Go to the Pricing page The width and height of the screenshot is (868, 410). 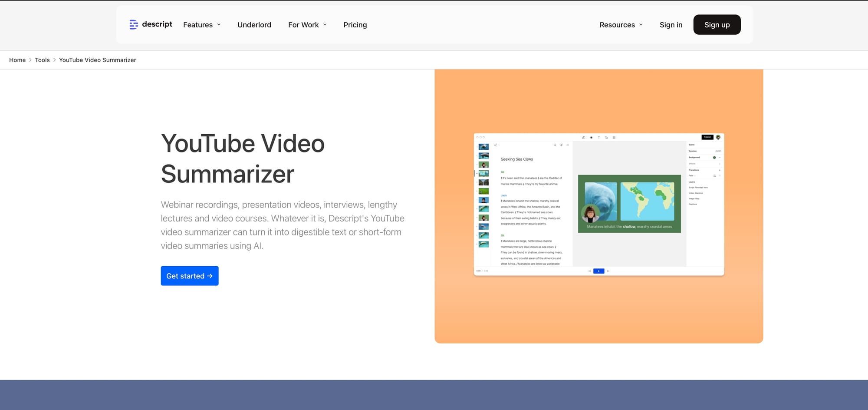[355, 25]
